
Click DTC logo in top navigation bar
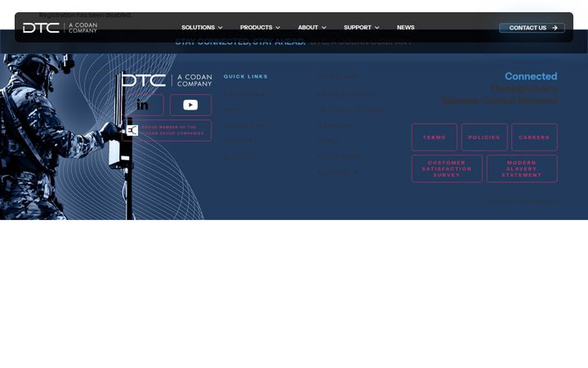(60, 28)
